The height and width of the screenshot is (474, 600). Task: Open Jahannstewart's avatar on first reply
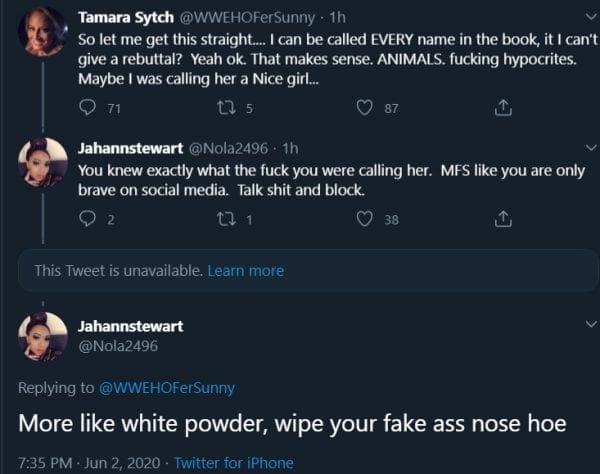[43, 162]
